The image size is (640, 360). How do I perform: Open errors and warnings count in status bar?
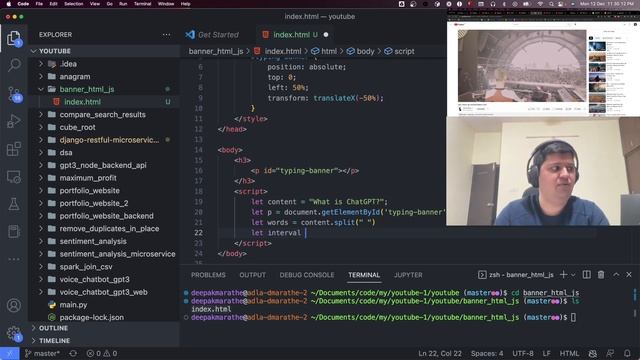[x=102, y=353]
